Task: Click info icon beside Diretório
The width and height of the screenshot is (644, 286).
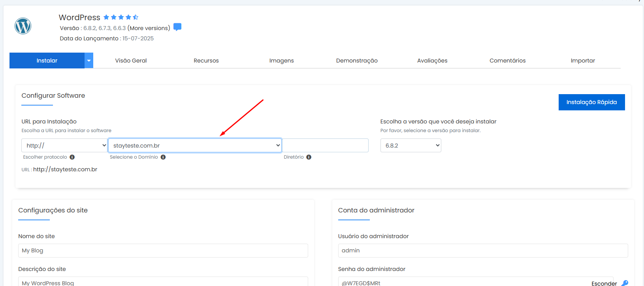Action: pyautogui.click(x=309, y=157)
